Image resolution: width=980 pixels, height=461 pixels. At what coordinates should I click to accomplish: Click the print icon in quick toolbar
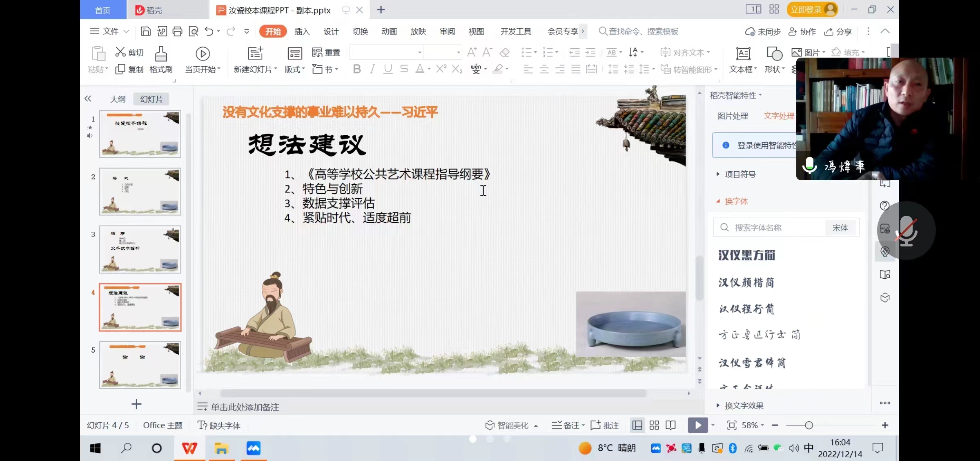[x=177, y=31]
